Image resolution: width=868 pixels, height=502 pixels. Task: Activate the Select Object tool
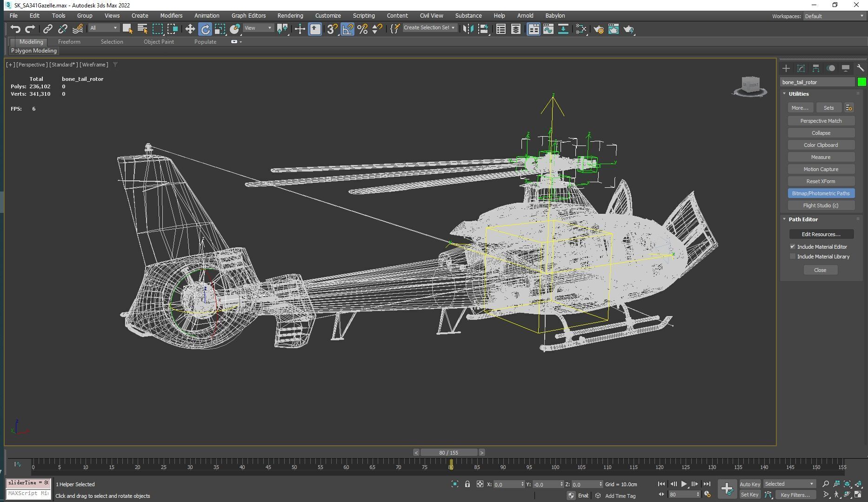click(x=127, y=29)
